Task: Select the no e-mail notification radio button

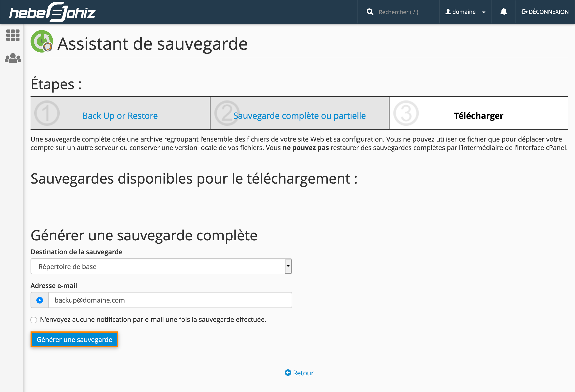Action: tap(34, 320)
